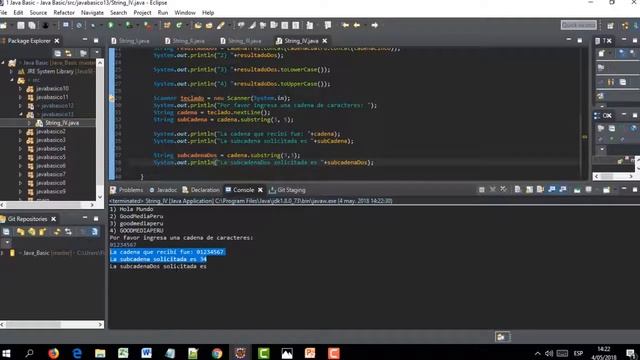The image size is (640, 360).
Task: Expand the JRE System Library node
Action: click(11, 71)
